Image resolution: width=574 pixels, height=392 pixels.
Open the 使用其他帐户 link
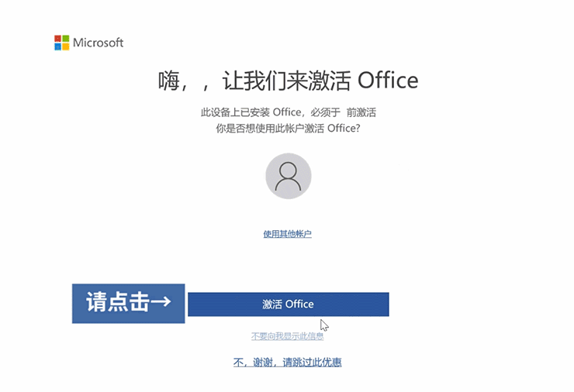coord(287,234)
